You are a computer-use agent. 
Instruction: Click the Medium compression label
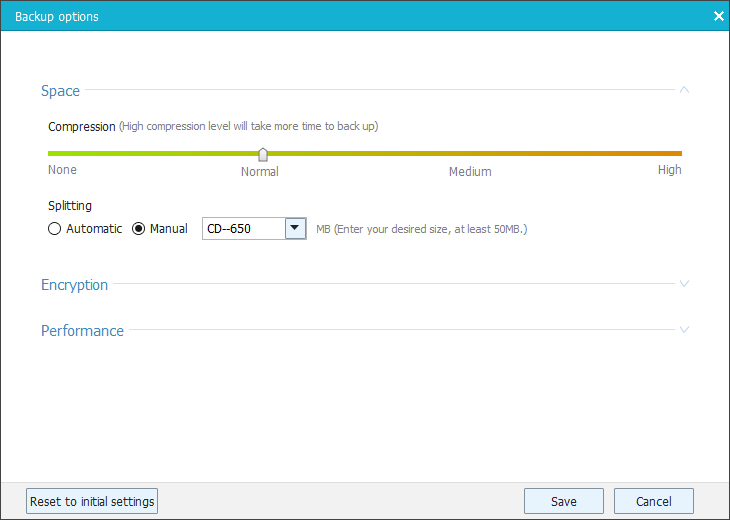coord(470,171)
